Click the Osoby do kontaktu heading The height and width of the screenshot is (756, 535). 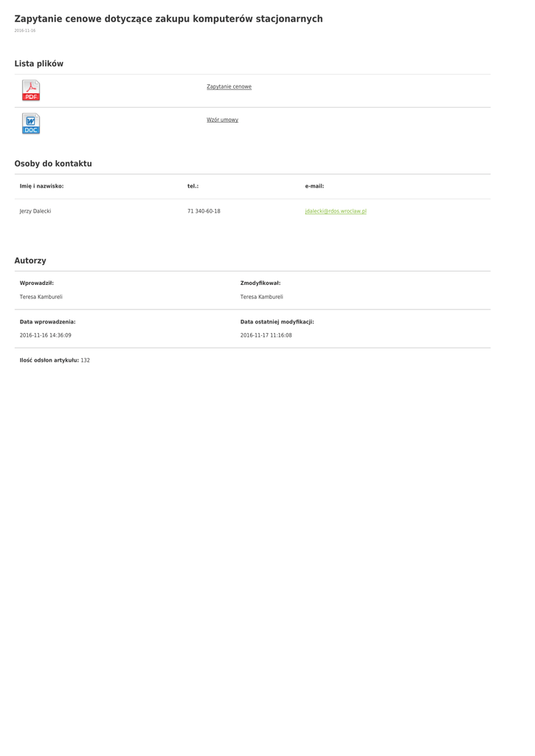click(53, 164)
